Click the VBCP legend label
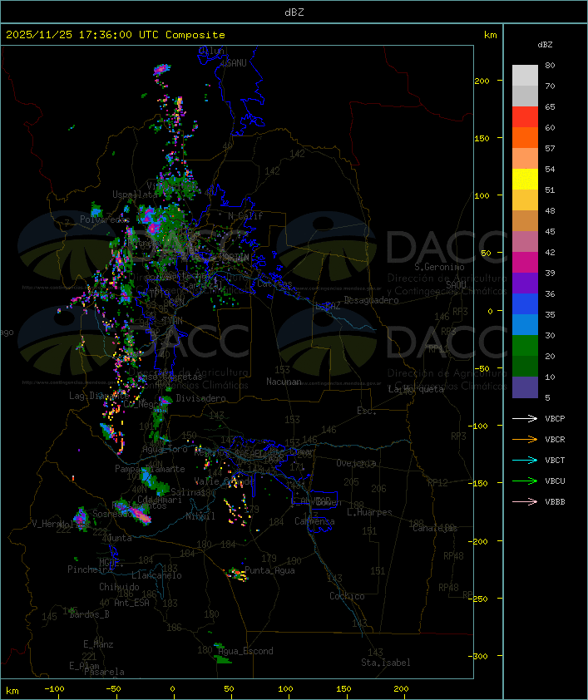 (555, 418)
